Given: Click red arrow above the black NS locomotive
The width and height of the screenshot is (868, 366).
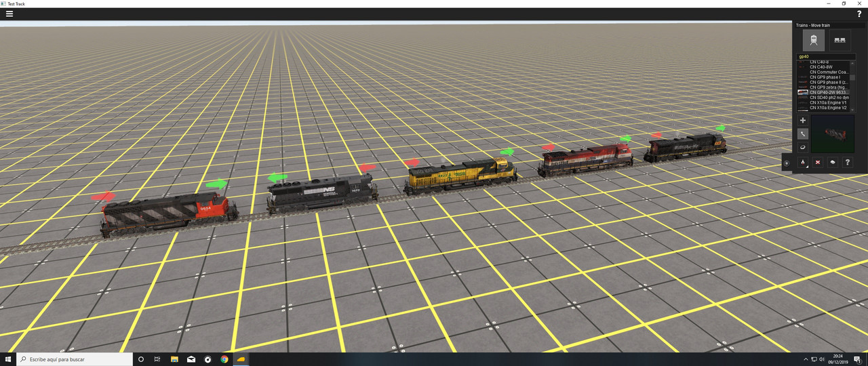Looking at the screenshot, I should point(367,167).
